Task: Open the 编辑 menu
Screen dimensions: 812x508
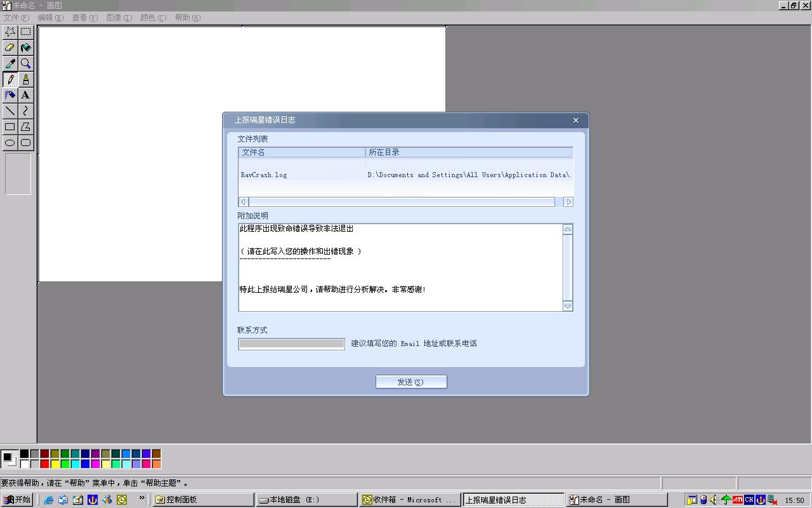Action: click(51, 18)
